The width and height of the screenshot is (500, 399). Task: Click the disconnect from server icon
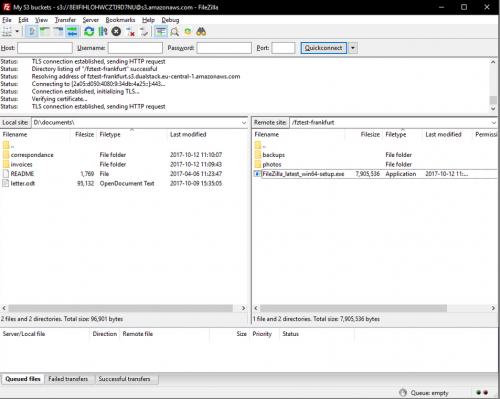pos(130,32)
